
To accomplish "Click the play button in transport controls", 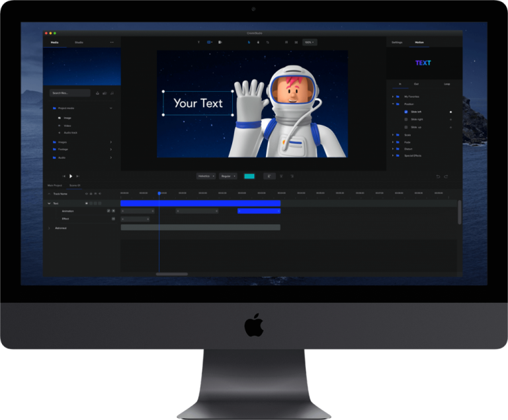I will pyautogui.click(x=71, y=176).
